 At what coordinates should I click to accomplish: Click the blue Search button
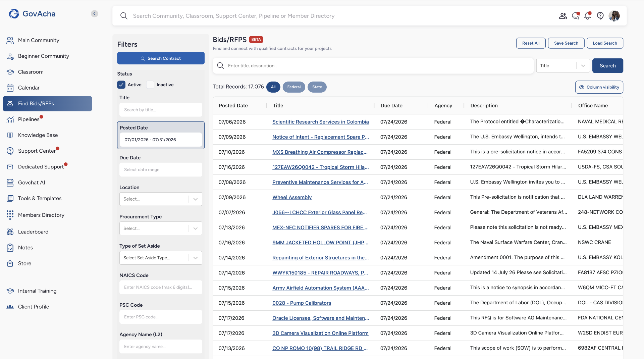607,66
